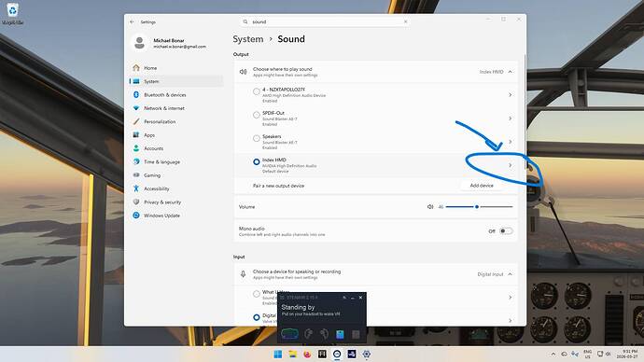Open the Recycle Bin on the desktop
This screenshot has height=362, width=644.
point(12,13)
